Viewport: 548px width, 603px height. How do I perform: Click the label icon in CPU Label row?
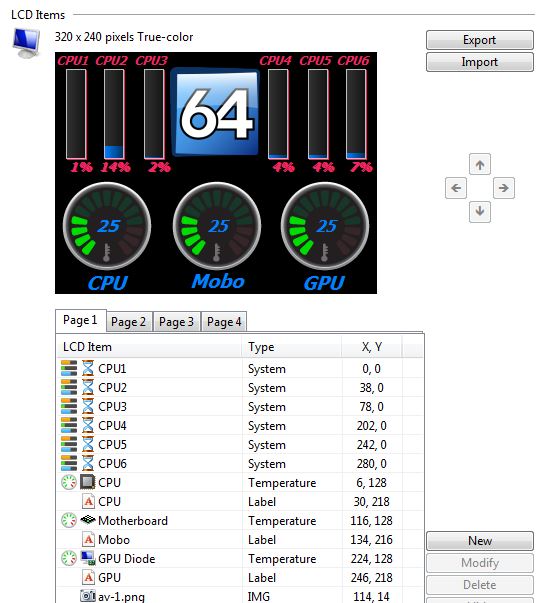(x=88, y=501)
